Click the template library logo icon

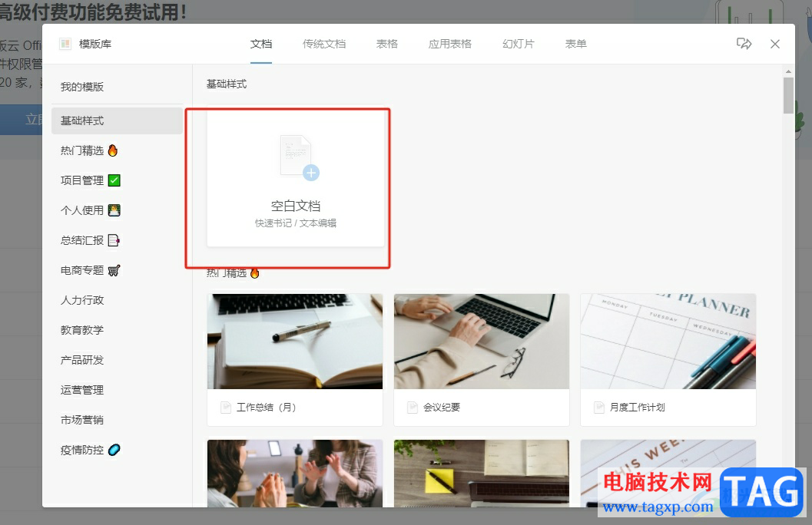point(65,44)
